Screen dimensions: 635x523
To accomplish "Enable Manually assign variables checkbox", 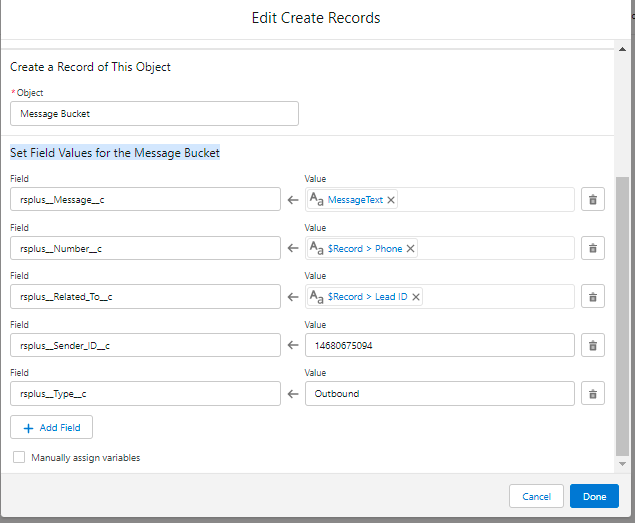I will pos(19,457).
